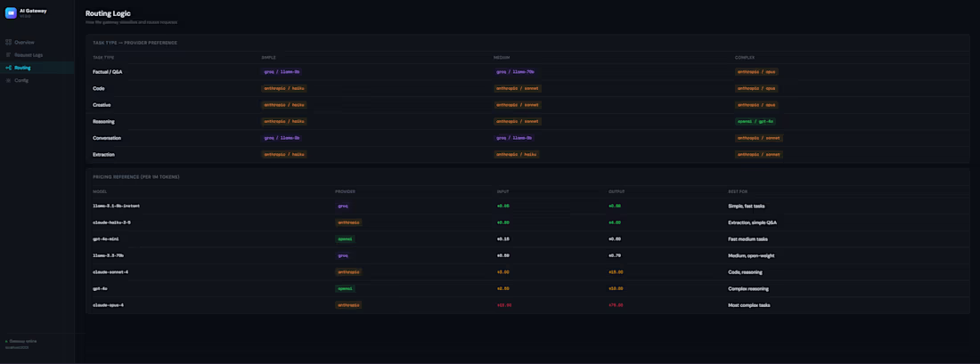This screenshot has height=364, width=980.
Task: Click the Complex provider badge for Conversation
Action: coord(759,138)
